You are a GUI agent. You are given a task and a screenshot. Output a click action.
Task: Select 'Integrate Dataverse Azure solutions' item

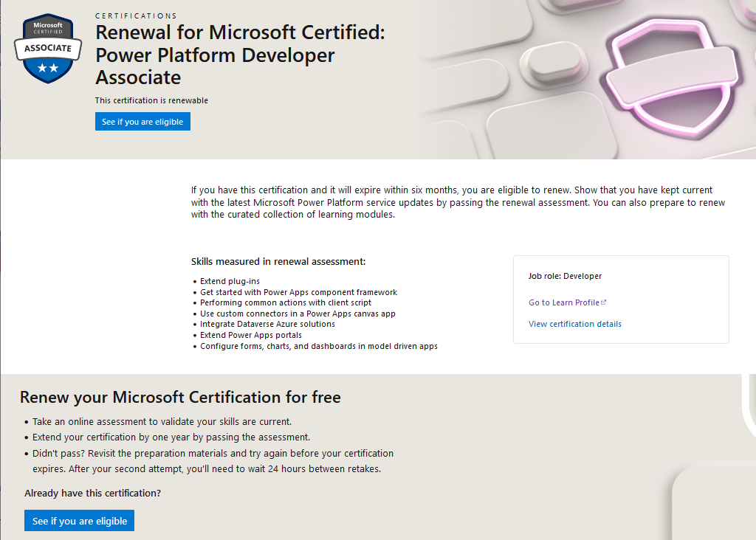tap(267, 324)
